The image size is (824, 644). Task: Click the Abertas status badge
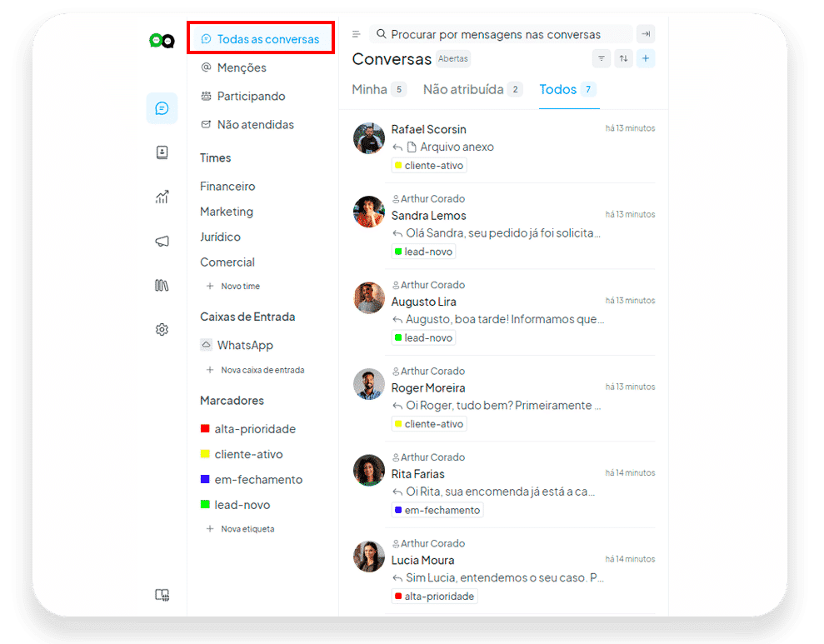[453, 58]
